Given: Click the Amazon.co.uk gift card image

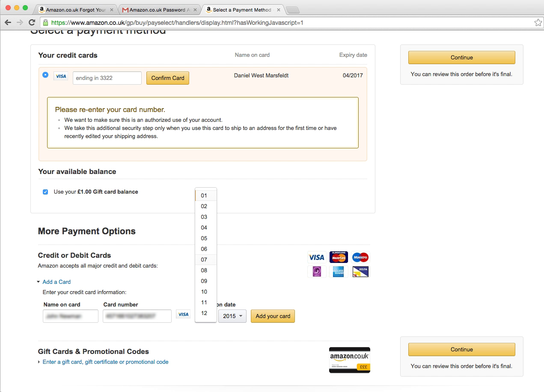Looking at the screenshot, I should [349, 360].
